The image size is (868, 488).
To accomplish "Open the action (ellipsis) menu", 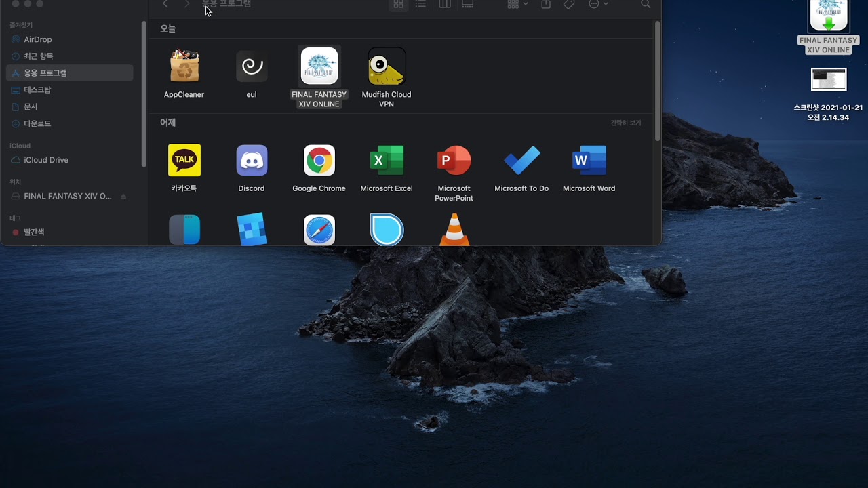I will pyautogui.click(x=597, y=4).
